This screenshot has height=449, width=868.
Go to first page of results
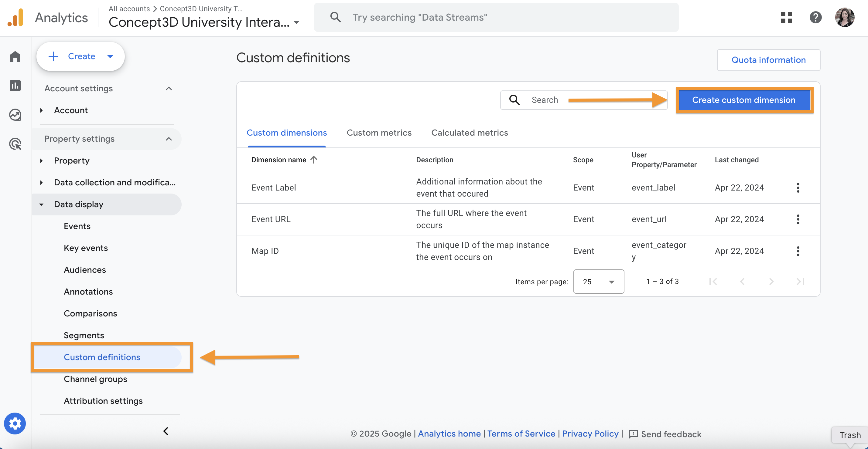pyautogui.click(x=713, y=281)
